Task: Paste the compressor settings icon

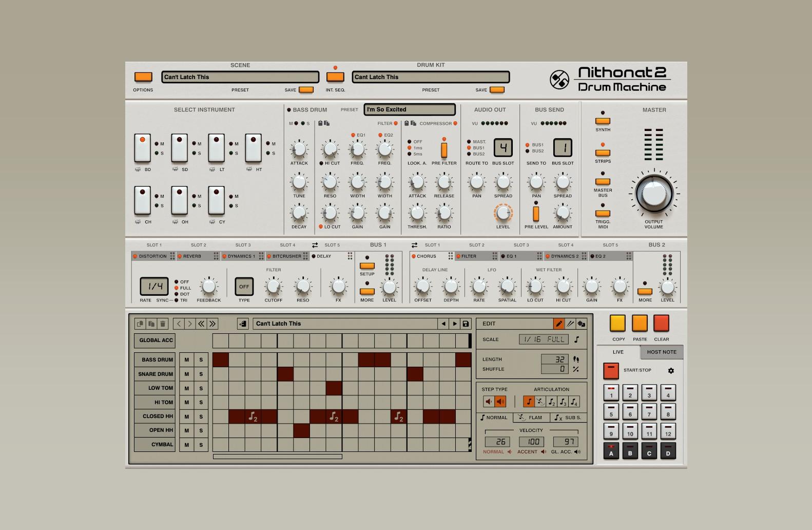Action: tap(413, 123)
